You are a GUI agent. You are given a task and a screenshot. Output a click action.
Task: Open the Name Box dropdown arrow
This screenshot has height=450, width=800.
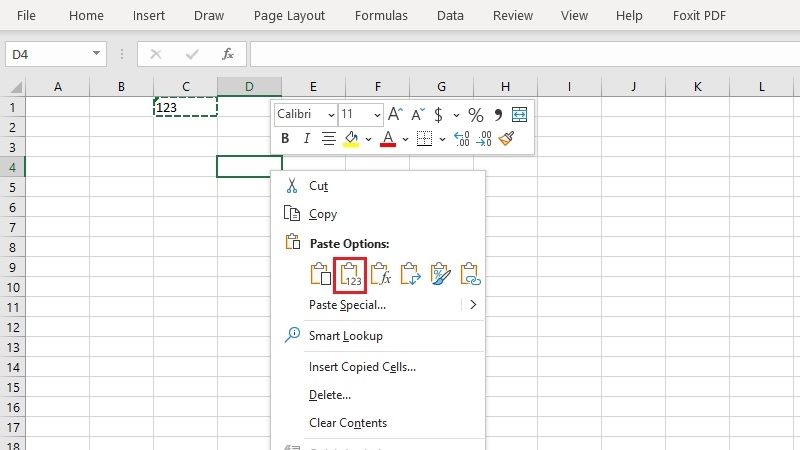(96, 53)
